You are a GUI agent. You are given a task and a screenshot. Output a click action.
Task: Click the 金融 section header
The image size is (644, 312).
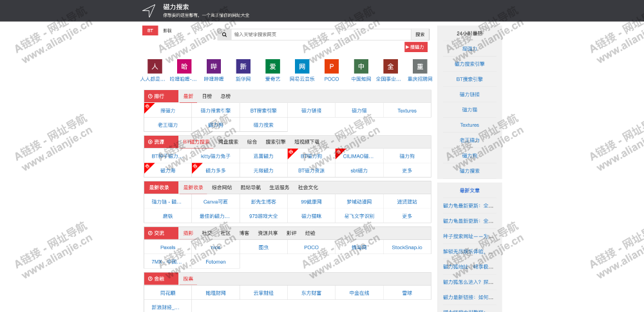click(x=162, y=279)
